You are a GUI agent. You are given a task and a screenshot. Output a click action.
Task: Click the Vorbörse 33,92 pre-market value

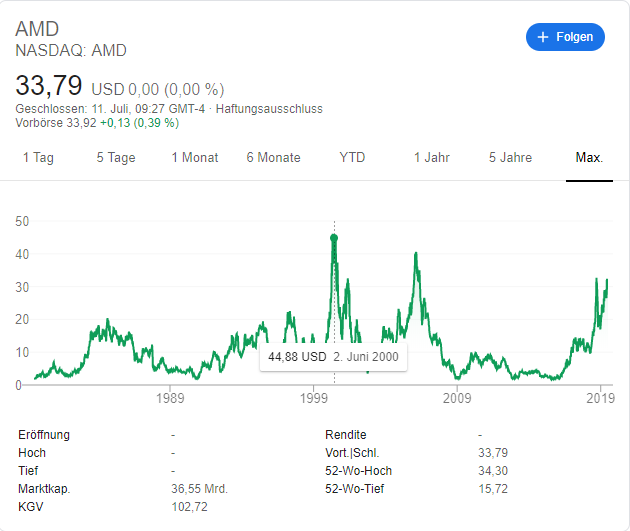coord(56,123)
